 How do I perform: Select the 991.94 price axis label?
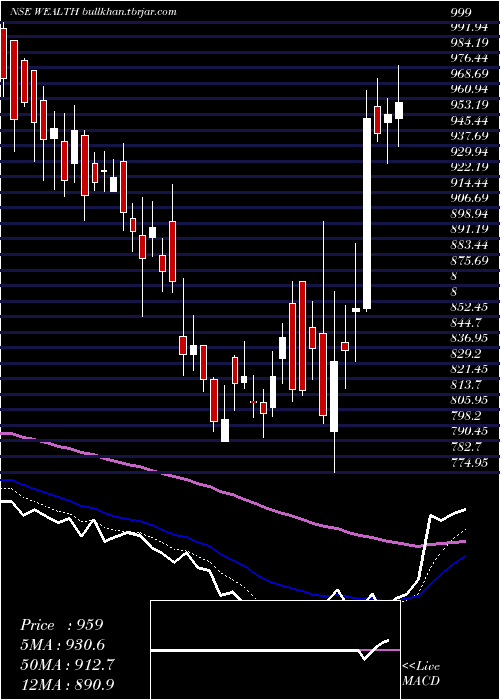point(468,27)
